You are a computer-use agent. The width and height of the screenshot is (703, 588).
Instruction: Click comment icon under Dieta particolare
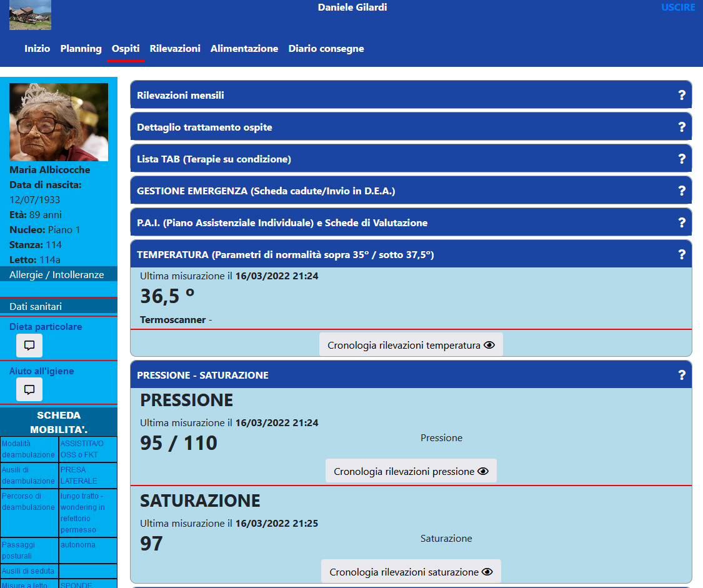point(29,345)
